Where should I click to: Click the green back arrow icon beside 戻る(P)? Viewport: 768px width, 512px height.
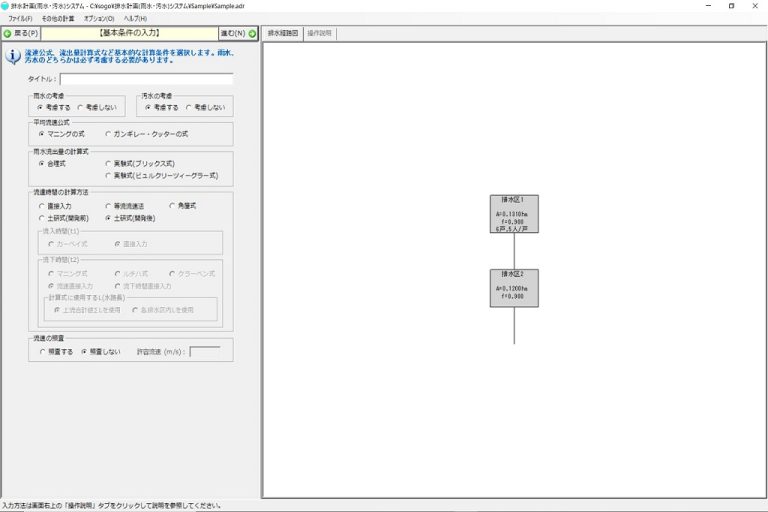tap(8, 33)
